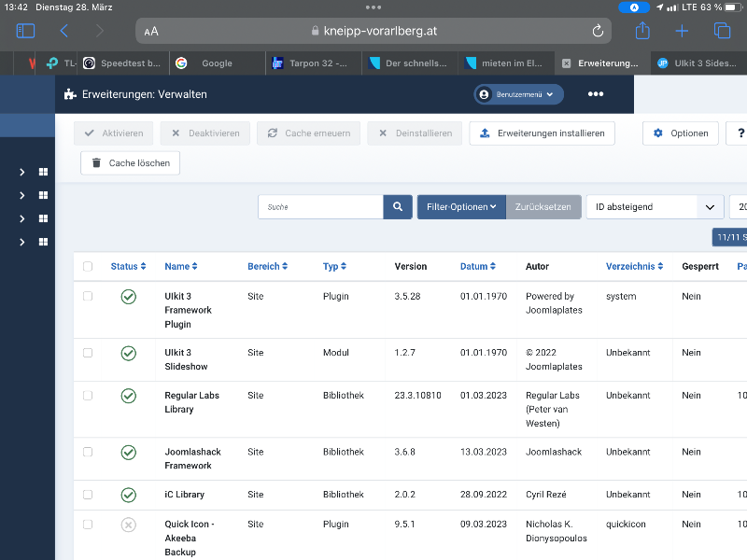This screenshot has width=747, height=560.
Task: Open the Optionen settings button
Action: tap(681, 133)
